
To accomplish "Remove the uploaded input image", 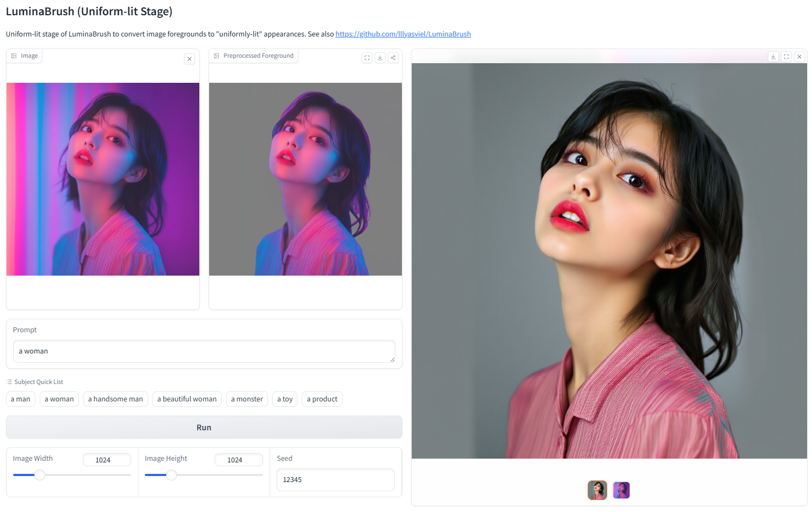I will (x=190, y=59).
